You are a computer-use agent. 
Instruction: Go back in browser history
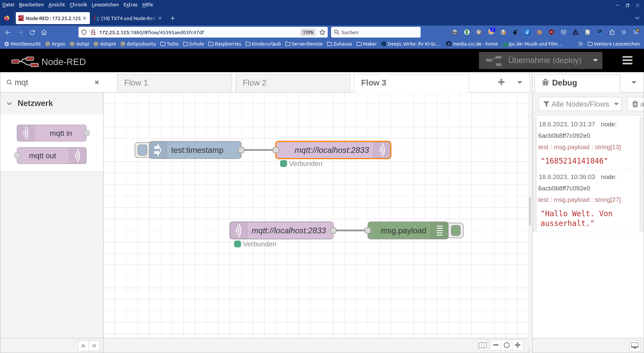pos(8,32)
